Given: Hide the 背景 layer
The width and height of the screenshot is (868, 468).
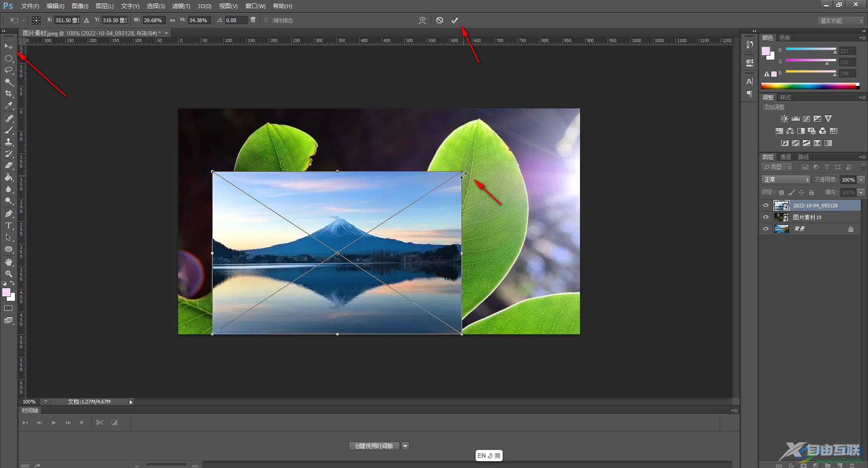Looking at the screenshot, I should pos(766,229).
